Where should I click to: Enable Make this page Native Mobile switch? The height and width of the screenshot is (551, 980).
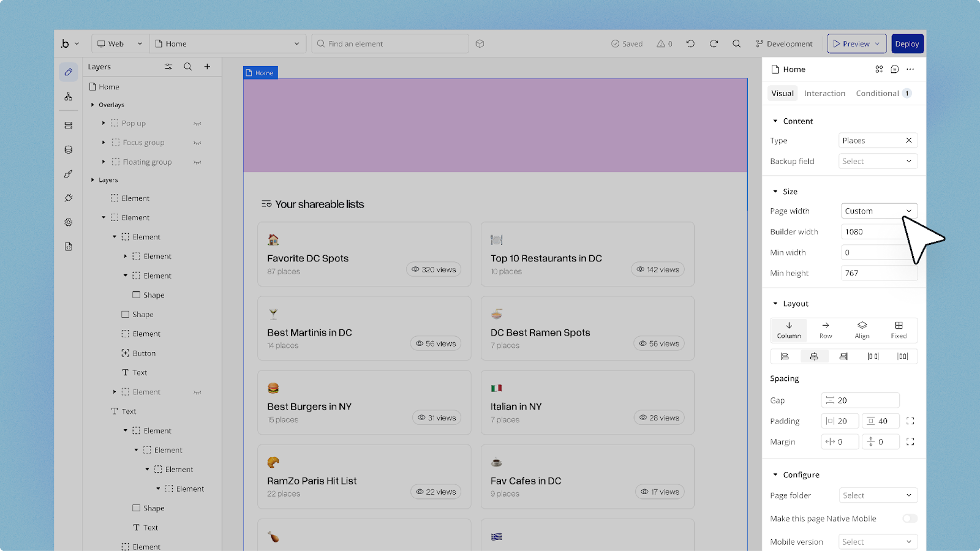click(x=910, y=519)
